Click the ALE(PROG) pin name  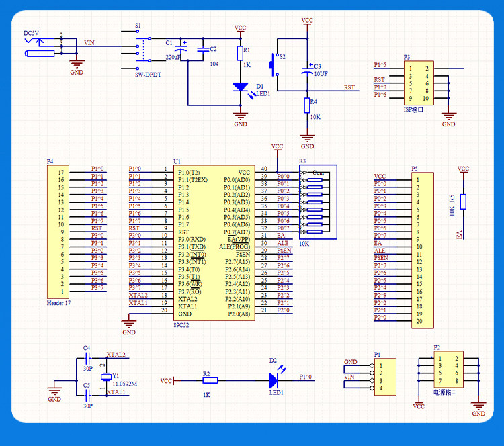235,247
